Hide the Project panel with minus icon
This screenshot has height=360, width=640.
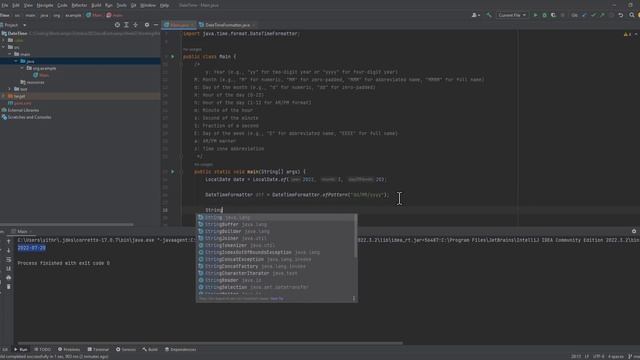tap(156, 25)
